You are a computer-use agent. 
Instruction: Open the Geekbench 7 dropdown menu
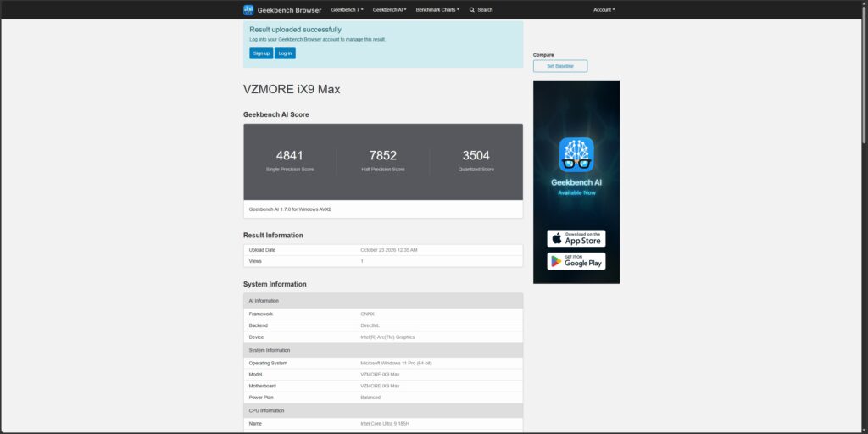347,10
